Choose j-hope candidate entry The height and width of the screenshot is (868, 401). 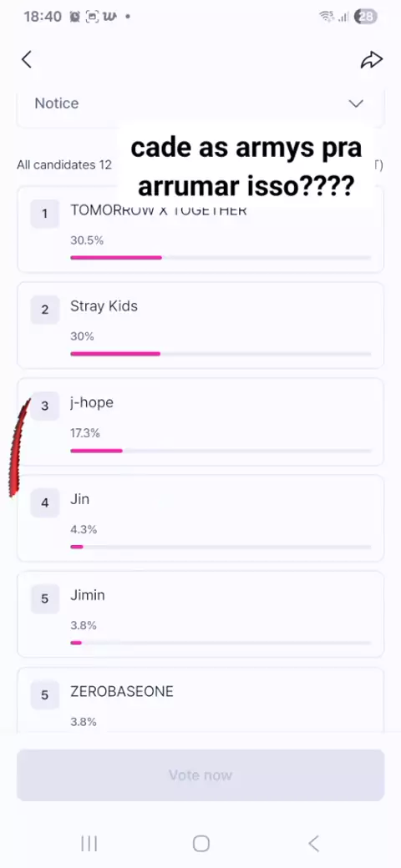[x=200, y=421]
